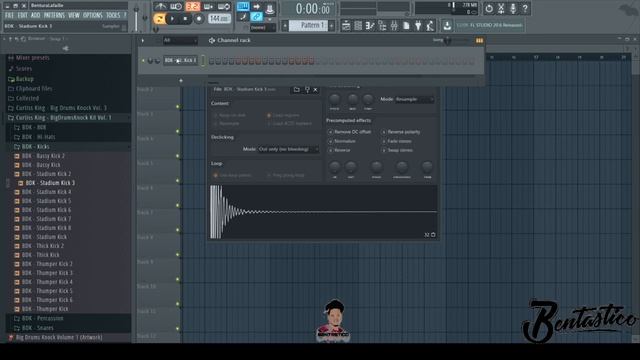Screen dimensions: 640x360
Task: Click the graph editor icon in Channel rack
Action: (479, 40)
